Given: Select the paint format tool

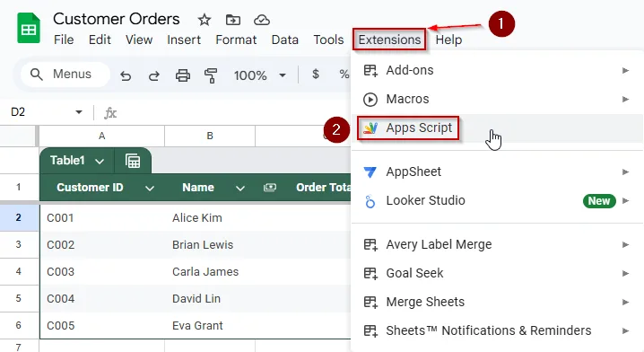Looking at the screenshot, I should click(x=211, y=75).
